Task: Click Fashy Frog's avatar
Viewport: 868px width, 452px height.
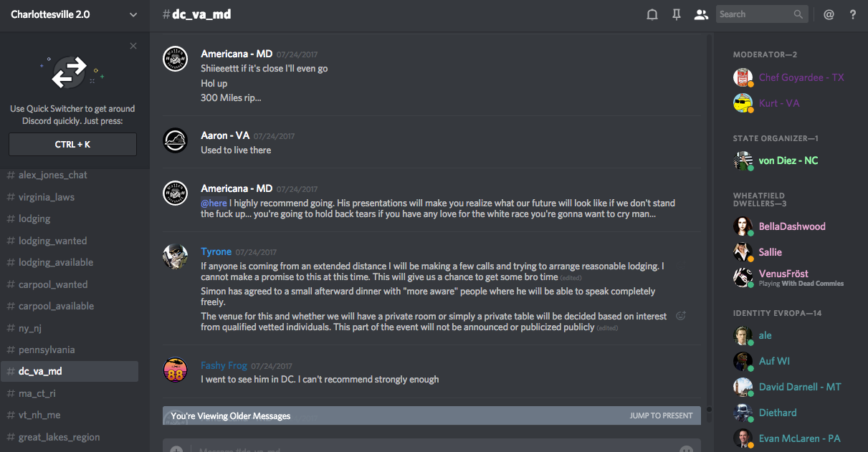Action: click(176, 370)
